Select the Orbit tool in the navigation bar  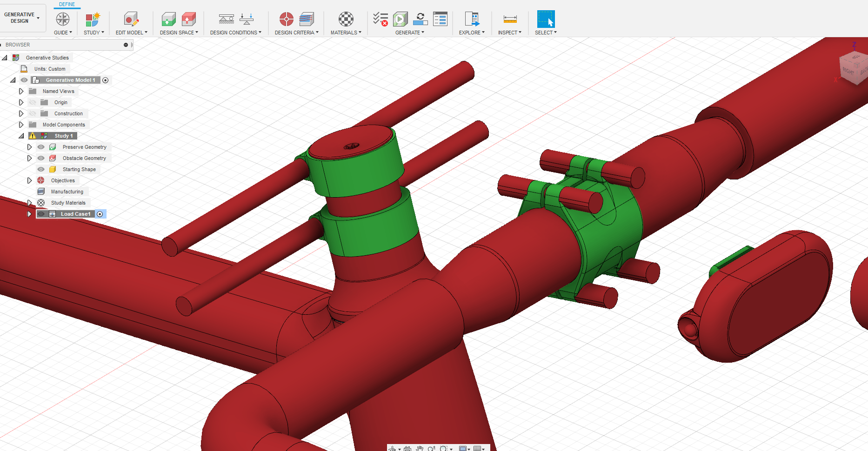point(393,448)
